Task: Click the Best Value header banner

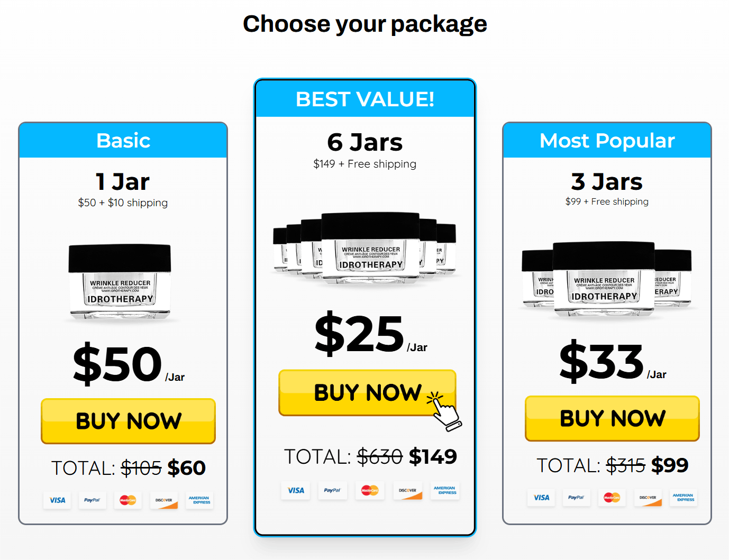Action: pos(365,99)
